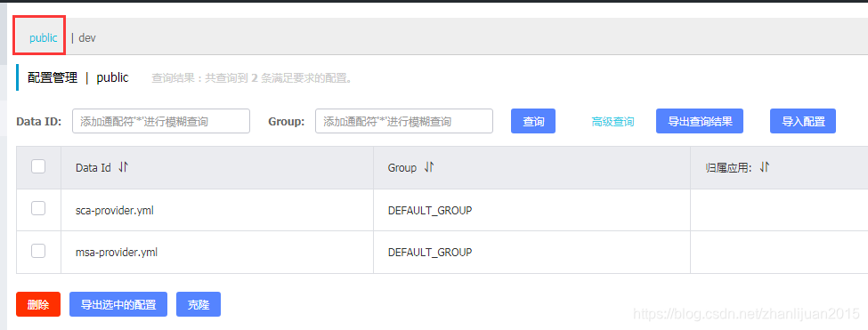868x330 pixels.
Task: Click DEFAULT_GROUP in the sca-provider.yml row
Action: 430,210
